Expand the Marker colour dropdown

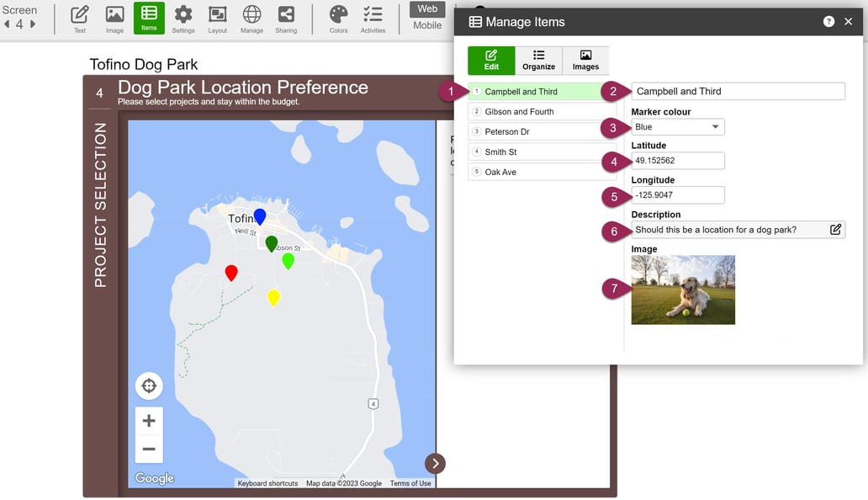point(678,127)
